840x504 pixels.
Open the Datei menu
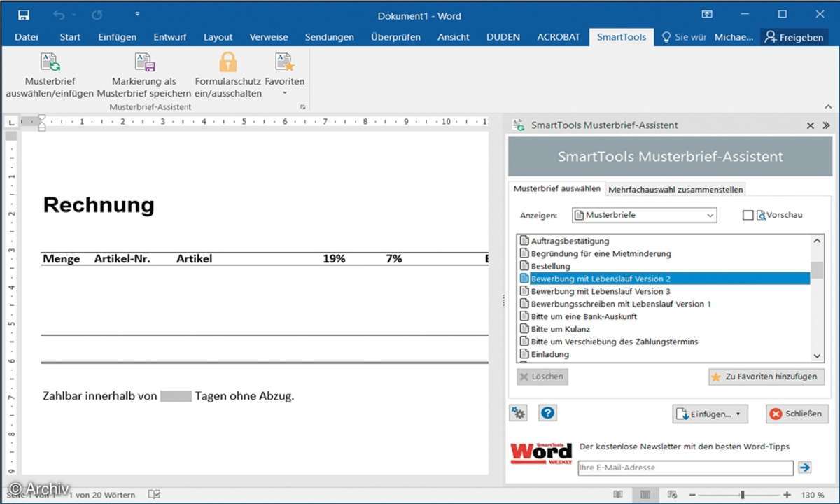coord(27,37)
